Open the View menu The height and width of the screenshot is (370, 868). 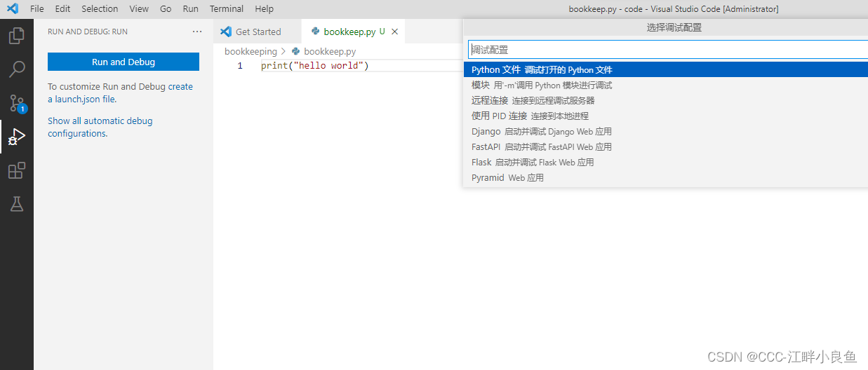(x=139, y=9)
